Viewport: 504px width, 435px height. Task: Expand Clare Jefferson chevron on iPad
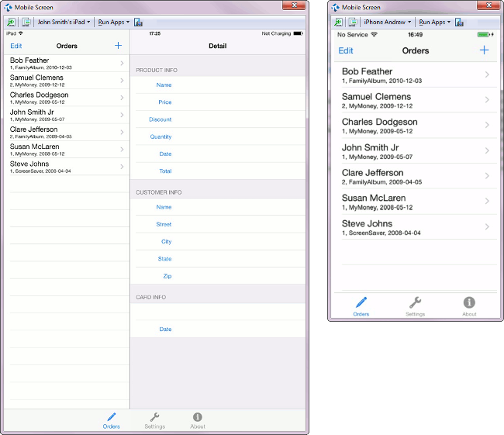(123, 132)
